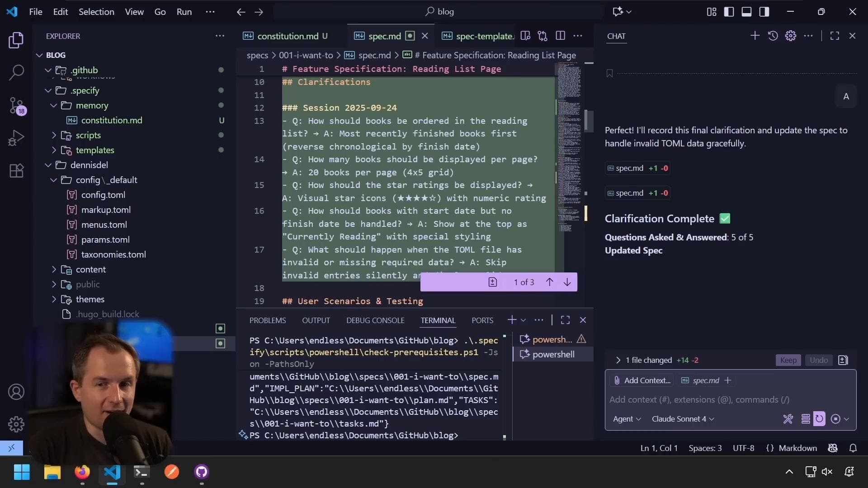Toggle primary side bar layout icon
Viewport: 868px width, 488px height.
coord(729,12)
